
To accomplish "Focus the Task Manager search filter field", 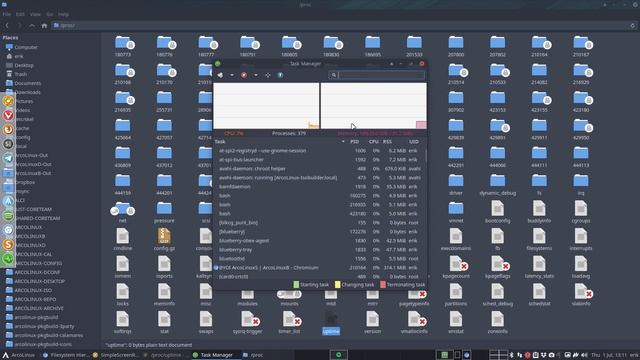I will click(x=377, y=75).
